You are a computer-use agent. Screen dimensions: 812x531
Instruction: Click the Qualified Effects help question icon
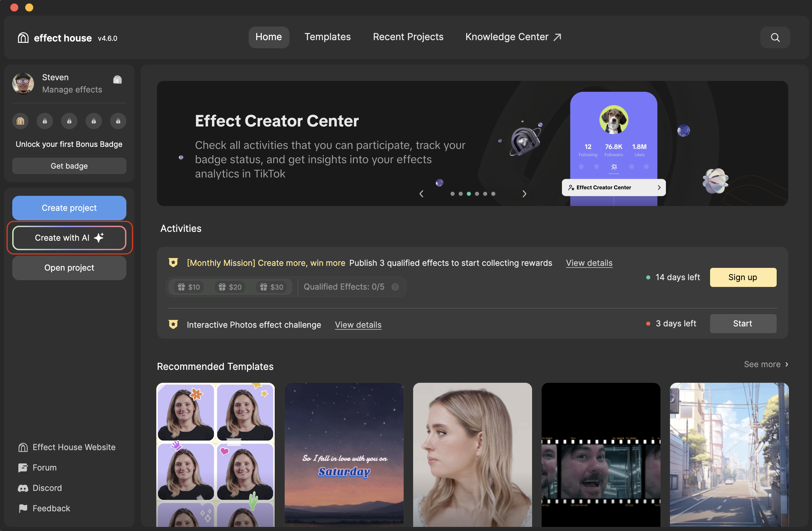point(395,287)
